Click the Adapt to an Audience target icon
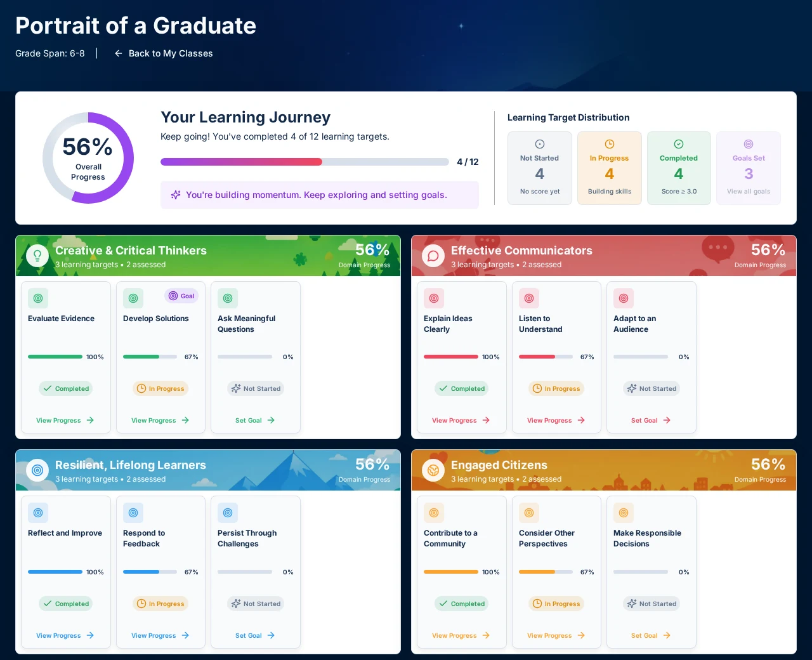The height and width of the screenshot is (660, 812). (x=624, y=298)
